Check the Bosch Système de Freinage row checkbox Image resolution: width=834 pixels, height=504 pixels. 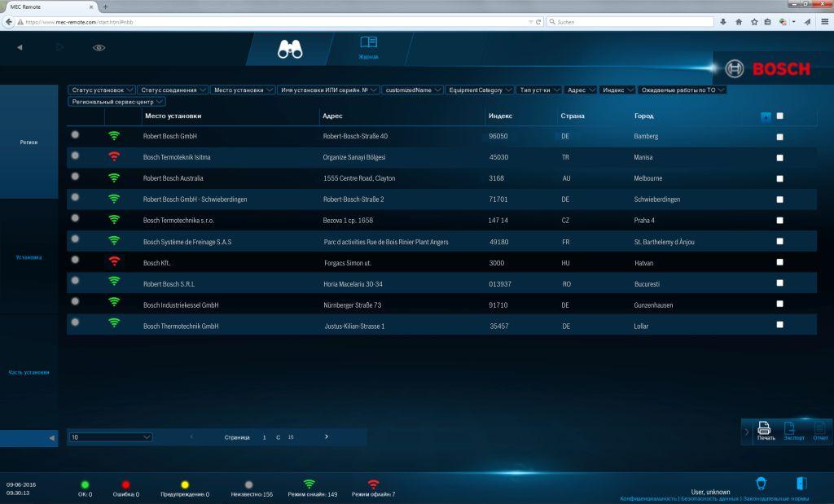click(x=779, y=241)
